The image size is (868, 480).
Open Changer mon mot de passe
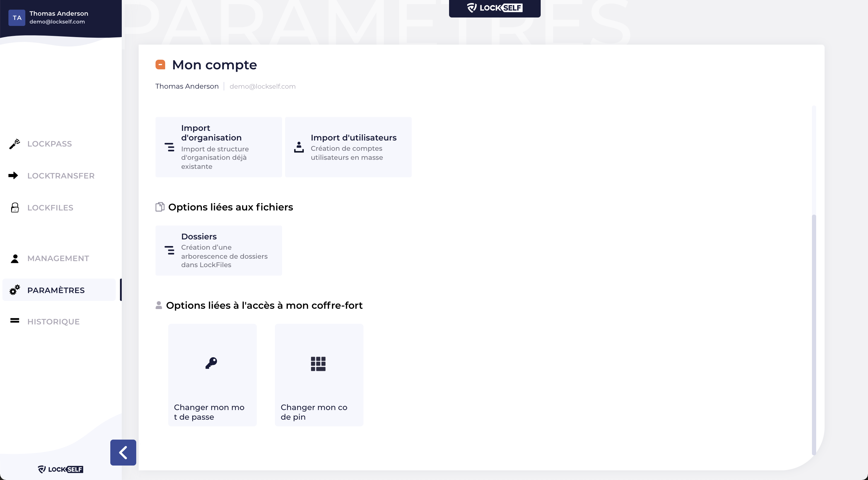[x=212, y=375]
